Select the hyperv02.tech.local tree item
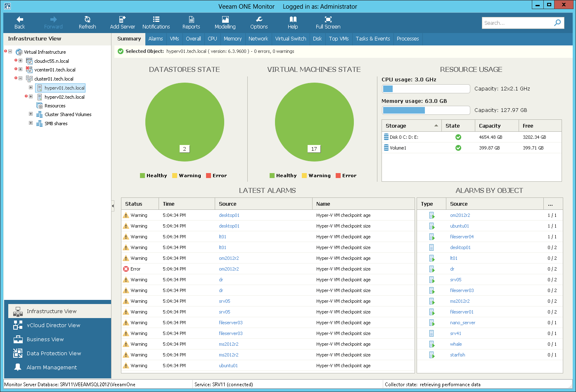Screen dimensions: 576x392 click(64, 97)
